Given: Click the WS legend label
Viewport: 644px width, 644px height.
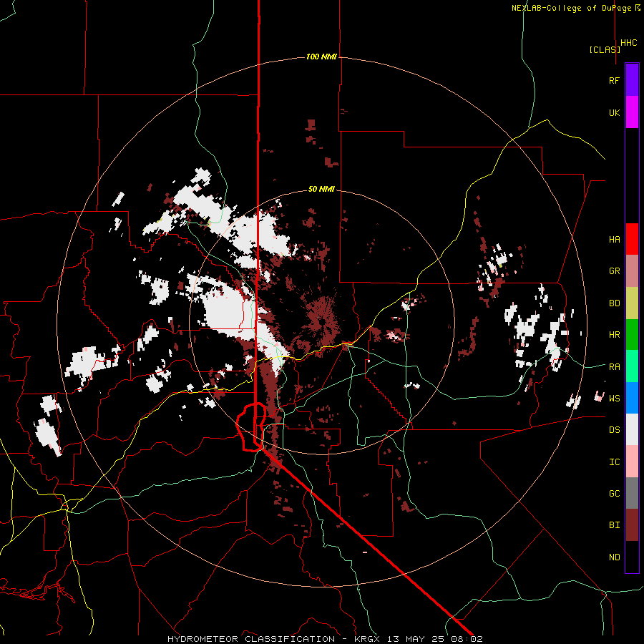Looking at the screenshot, I should coord(614,398).
